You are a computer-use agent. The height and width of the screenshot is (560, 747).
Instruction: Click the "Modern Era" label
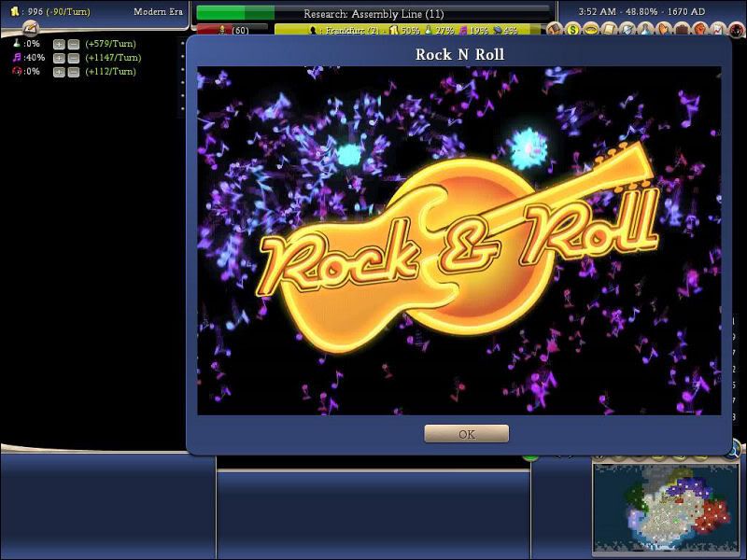pos(158,11)
